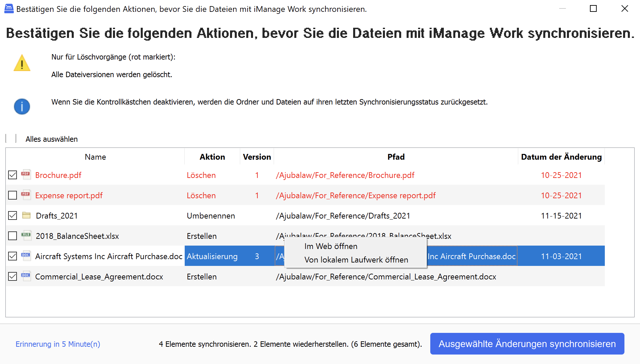Screen dimensions: 640x364
Task: Click date 10-25-2021 in Brochure.pdf row
Action: pyautogui.click(x=561, y=175)
